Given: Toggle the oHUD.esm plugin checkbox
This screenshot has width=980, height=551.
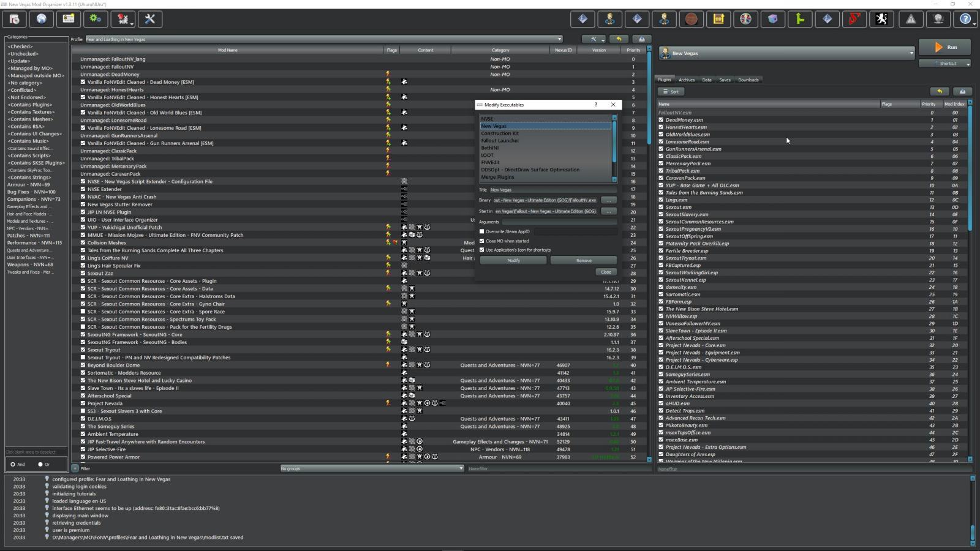Looking at the screenshot, I should [661, 403].
